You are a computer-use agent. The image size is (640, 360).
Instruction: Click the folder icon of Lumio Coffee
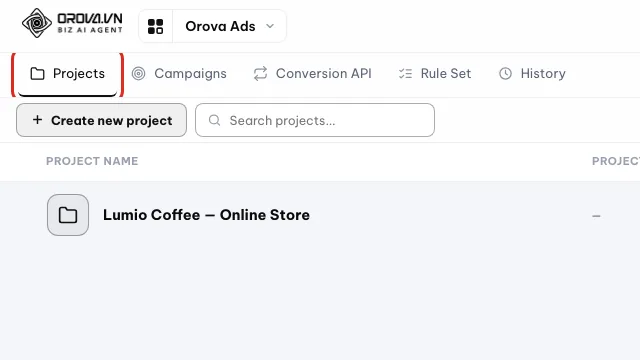(68, 215)
